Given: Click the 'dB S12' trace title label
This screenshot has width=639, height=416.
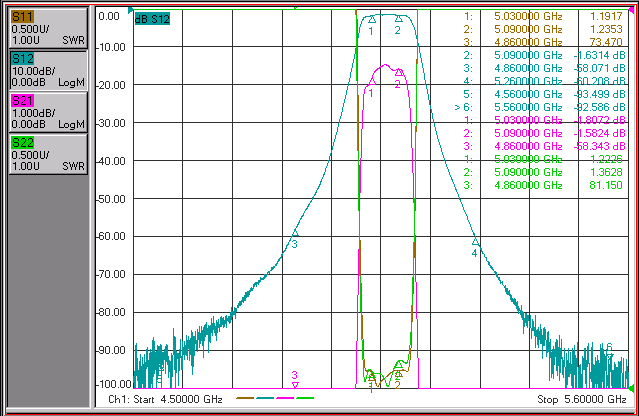Looking at the screenshot, I should point(152,19).
